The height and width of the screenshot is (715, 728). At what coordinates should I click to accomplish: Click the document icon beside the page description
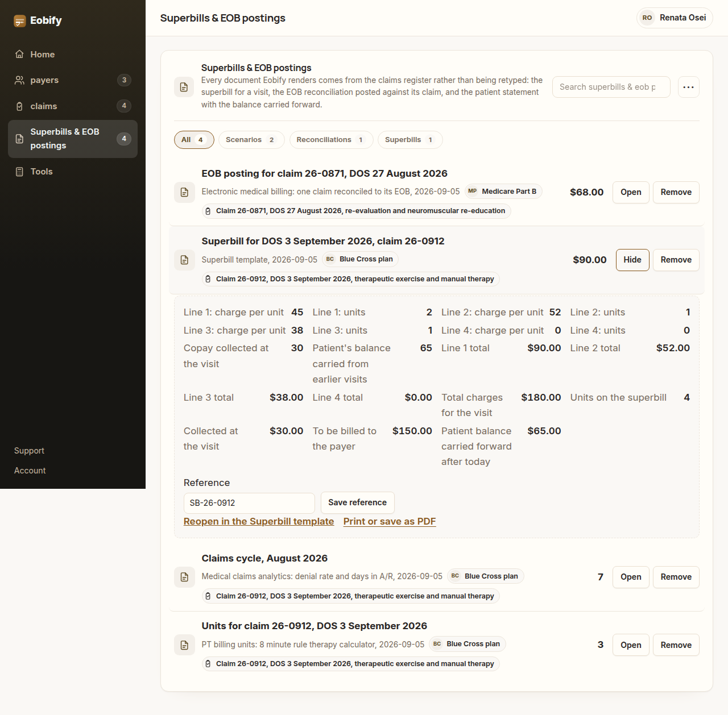[184, 87]
